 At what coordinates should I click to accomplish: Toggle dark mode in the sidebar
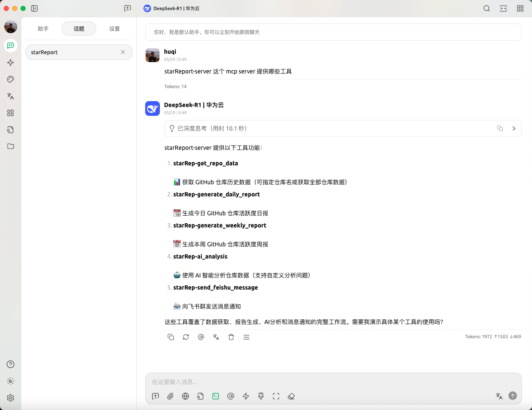point(10,381)
